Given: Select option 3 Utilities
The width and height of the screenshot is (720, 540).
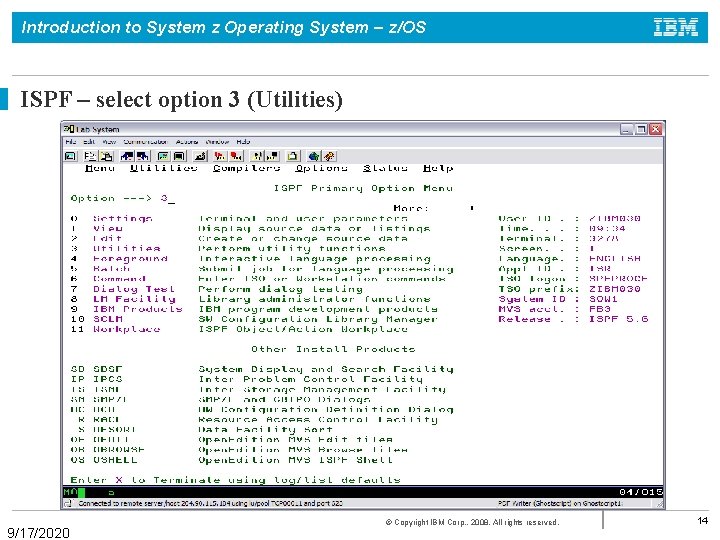Looking at the screenshot, I should (115, 249).
